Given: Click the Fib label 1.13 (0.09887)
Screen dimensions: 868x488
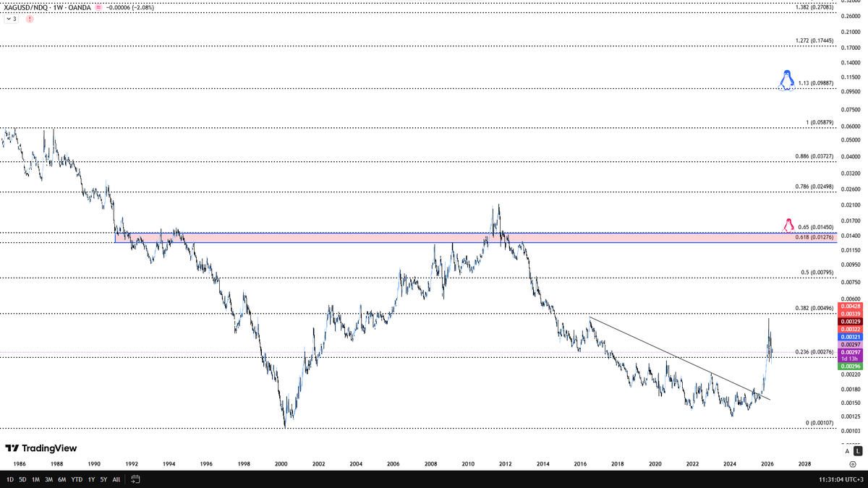Looking at the screenshot, I should pos(816,83).
